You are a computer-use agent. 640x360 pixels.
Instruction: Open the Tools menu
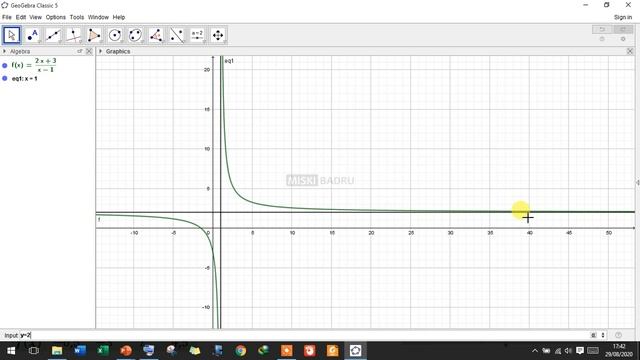click(77, 17)
